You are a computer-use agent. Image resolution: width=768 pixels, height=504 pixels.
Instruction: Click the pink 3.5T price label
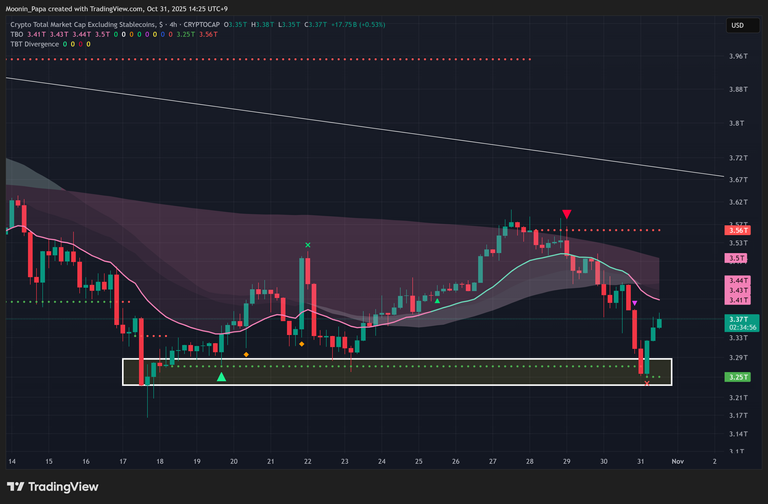737,257
